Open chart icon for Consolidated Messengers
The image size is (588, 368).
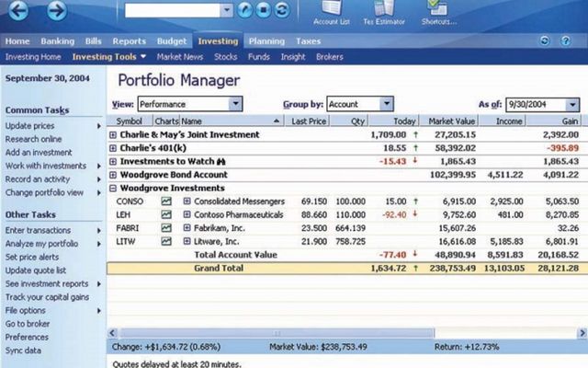coord(166,201)
